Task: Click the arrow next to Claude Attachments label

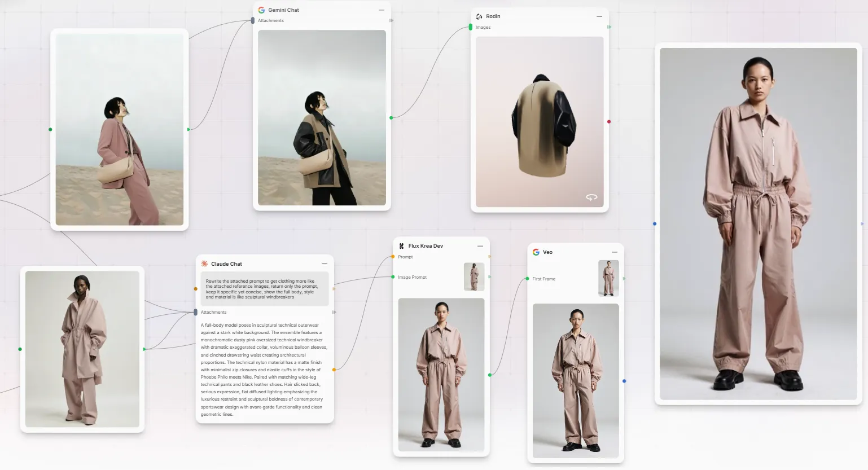Action: pyautogui.click(x=334, y=312)
